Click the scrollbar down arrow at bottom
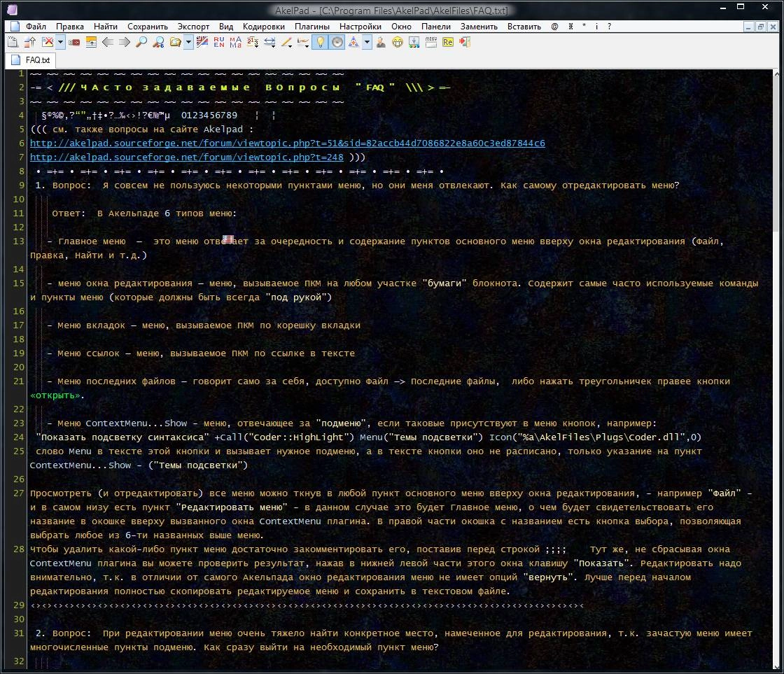This screenshot has height=674, width=784. click(x=777, y=666)
